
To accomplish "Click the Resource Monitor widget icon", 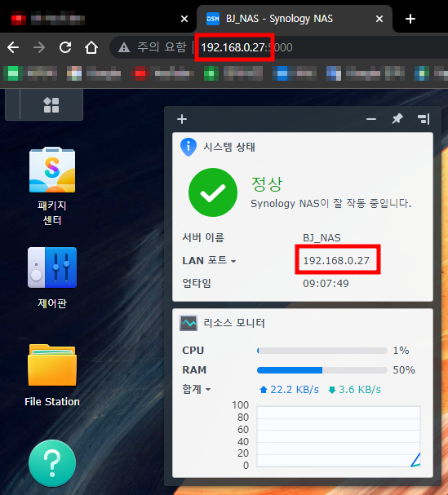I will [x=189, y=323].
